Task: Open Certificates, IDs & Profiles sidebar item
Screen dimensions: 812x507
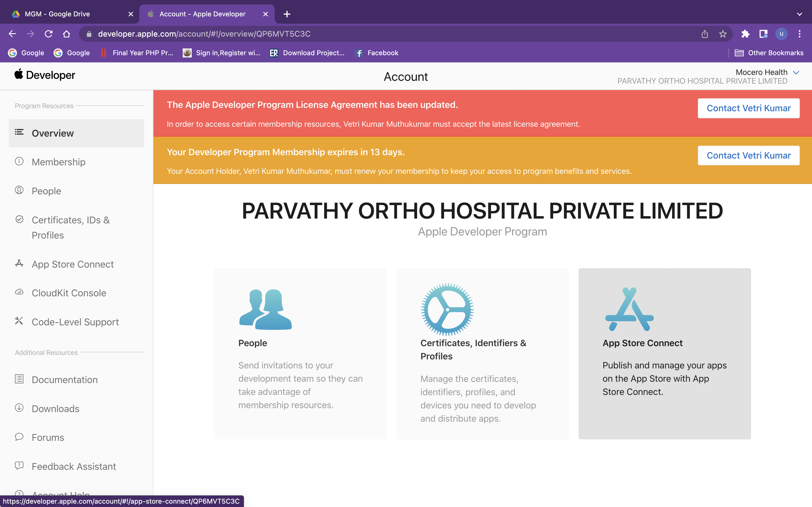Action: pyautogui.click(x=70, y=227)
